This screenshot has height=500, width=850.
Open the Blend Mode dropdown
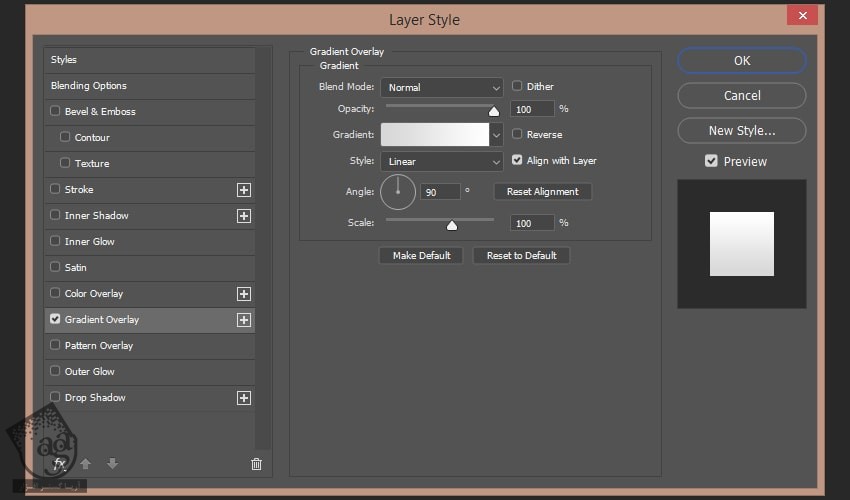click(x=441, y=88)
